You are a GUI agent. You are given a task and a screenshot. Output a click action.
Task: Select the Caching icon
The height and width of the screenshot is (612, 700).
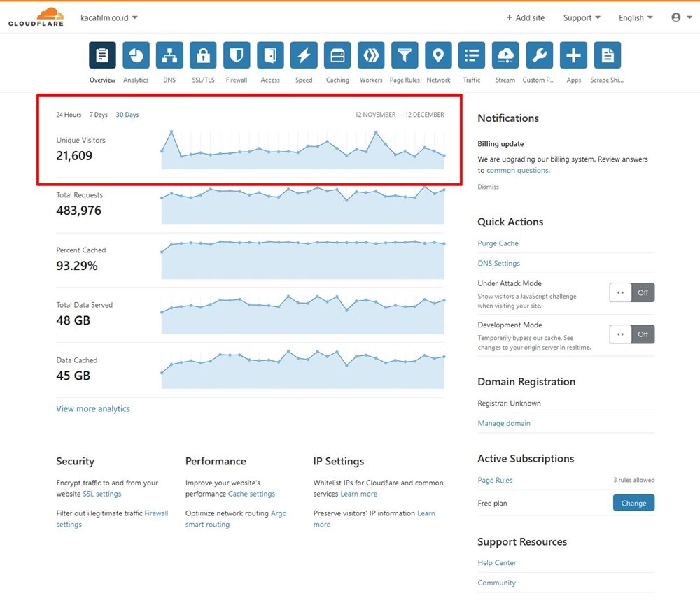pos(337,55)
